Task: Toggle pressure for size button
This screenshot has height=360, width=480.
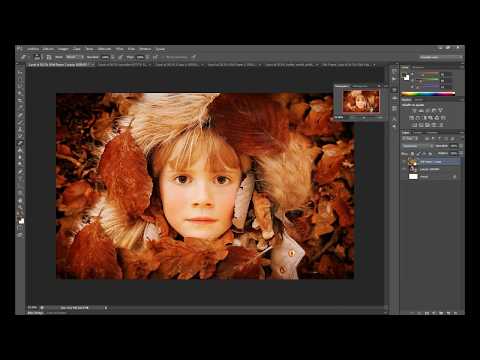Action: [x=193, y=57]
